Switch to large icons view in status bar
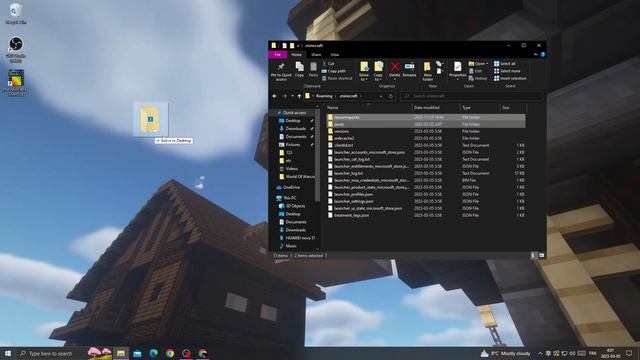 [542, 256]
